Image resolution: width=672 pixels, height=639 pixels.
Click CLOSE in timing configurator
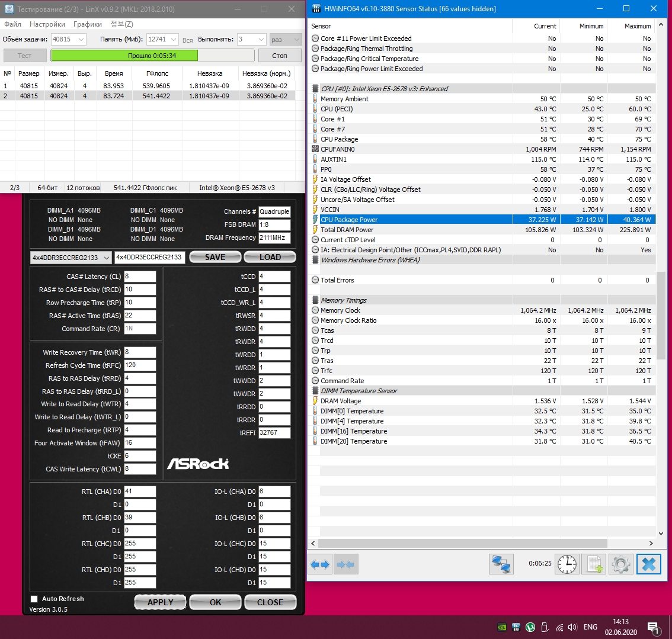point(270,602)
